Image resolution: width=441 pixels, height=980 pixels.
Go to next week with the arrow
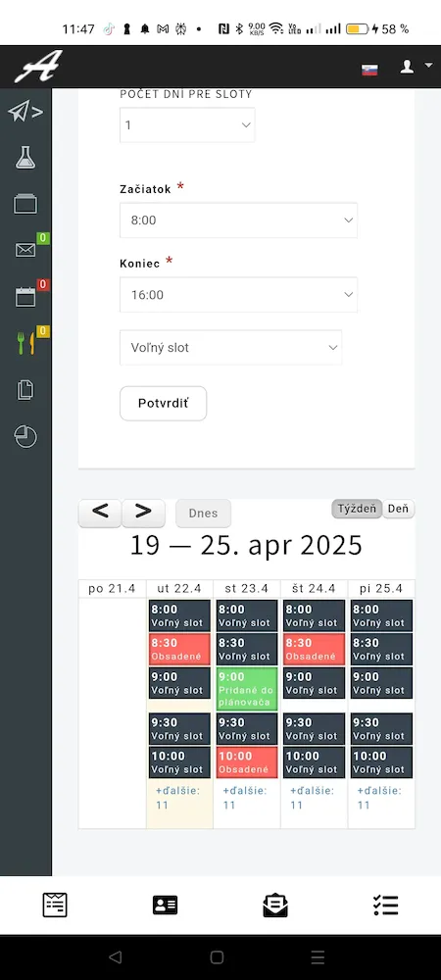tap(144, 513)
